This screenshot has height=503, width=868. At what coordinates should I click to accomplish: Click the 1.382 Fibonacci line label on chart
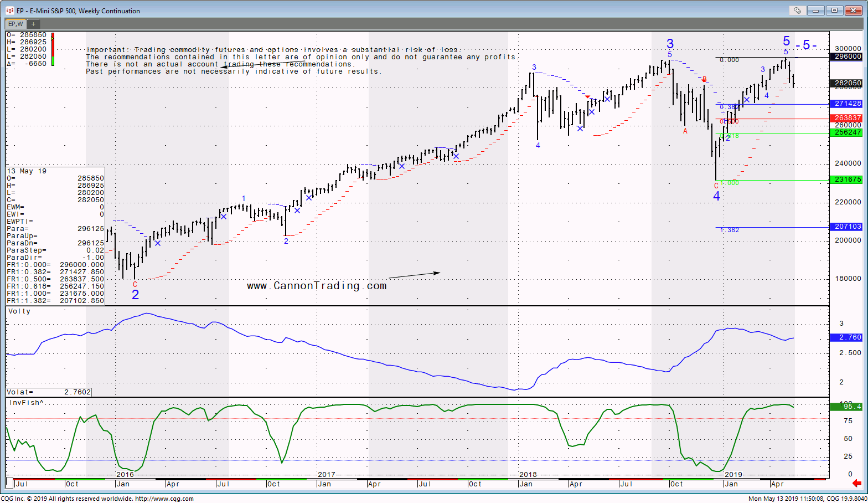(730, 230)
